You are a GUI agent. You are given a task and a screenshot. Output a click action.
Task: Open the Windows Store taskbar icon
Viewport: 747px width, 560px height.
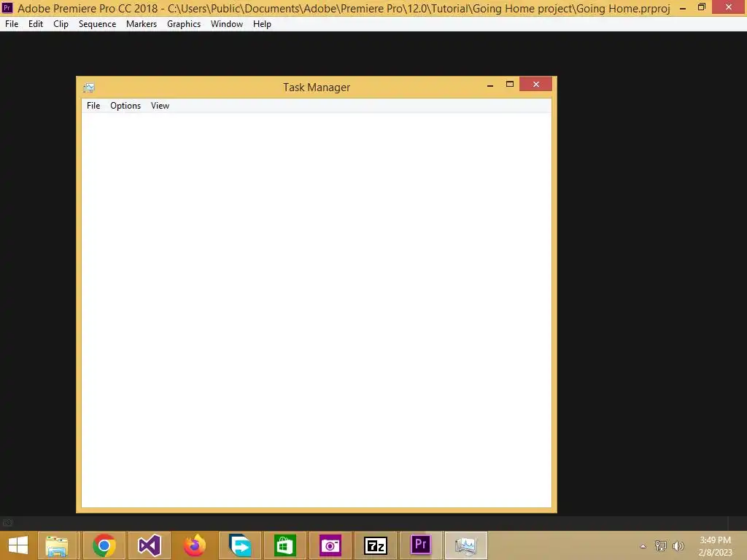[x=285, y=545]
